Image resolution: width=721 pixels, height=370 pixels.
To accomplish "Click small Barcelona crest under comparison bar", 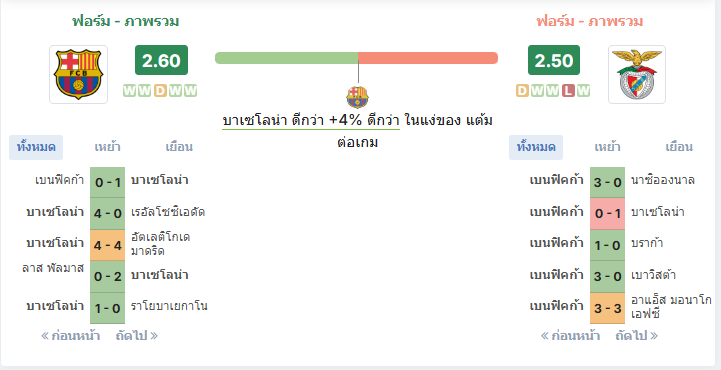I will click(357, 97).
